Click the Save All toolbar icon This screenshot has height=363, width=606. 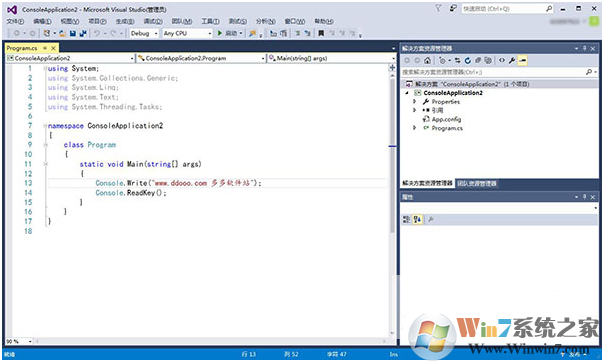(83, 34)
